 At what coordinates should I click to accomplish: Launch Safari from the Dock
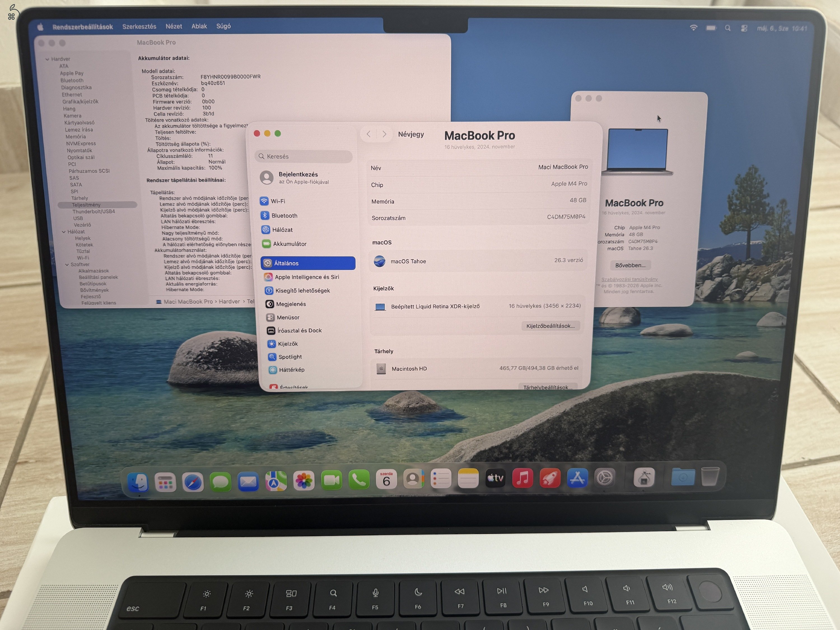tap(193, 482)
